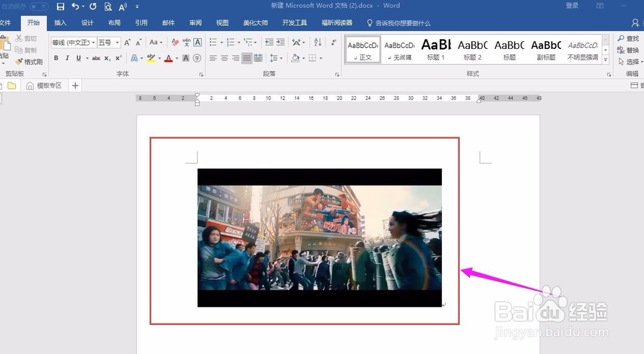Center align text
The height and width of the screenshot is (354, 644).
click(224, 59)
